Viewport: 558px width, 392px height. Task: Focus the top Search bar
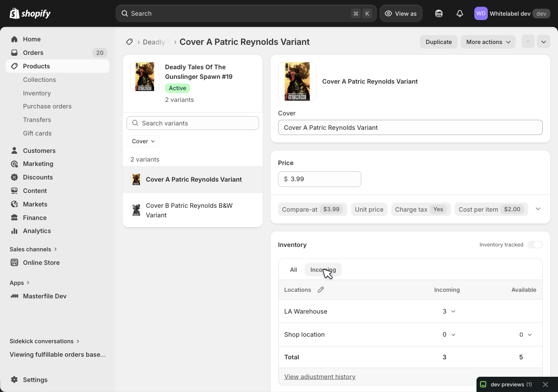pyautogui.click(x=246, y=14)
